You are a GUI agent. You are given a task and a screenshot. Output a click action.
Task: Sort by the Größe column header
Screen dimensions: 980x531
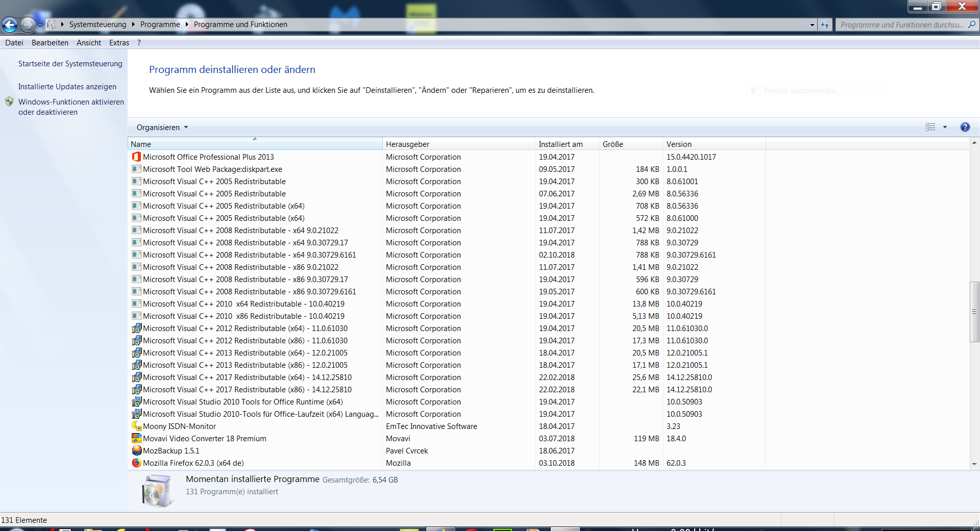click(x=631, y=144)
